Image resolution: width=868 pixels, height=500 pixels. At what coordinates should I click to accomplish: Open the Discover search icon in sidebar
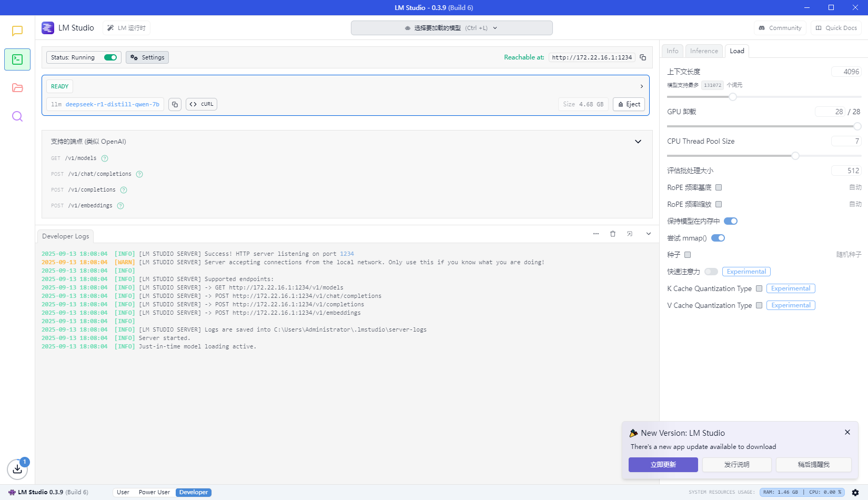[17, 116]
